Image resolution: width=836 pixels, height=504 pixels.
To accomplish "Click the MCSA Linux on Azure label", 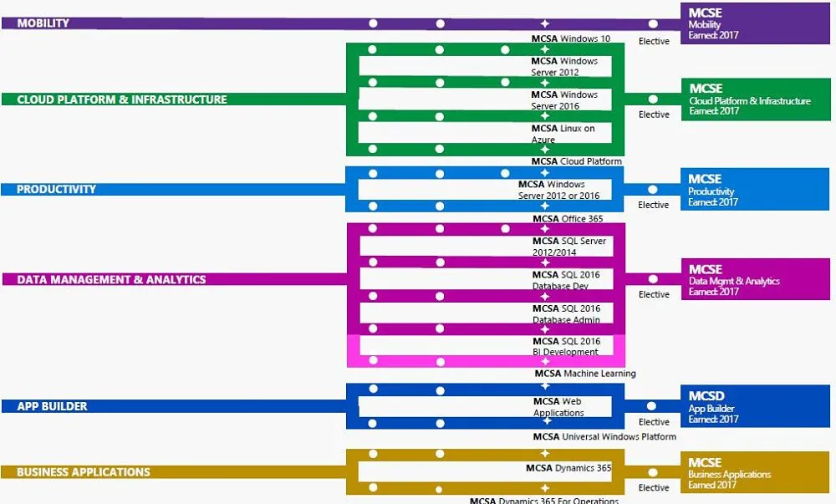I will click(x=563, y=135).
